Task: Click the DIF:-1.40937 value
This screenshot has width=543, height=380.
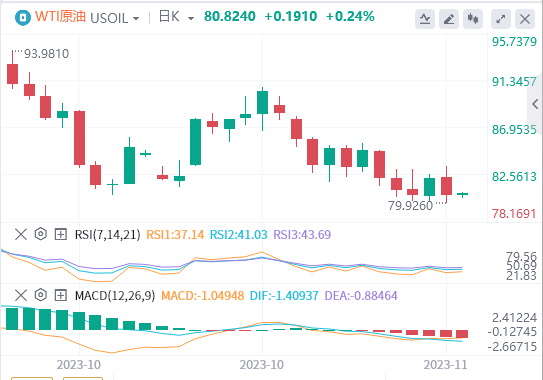Action: [x=284, y=296]
